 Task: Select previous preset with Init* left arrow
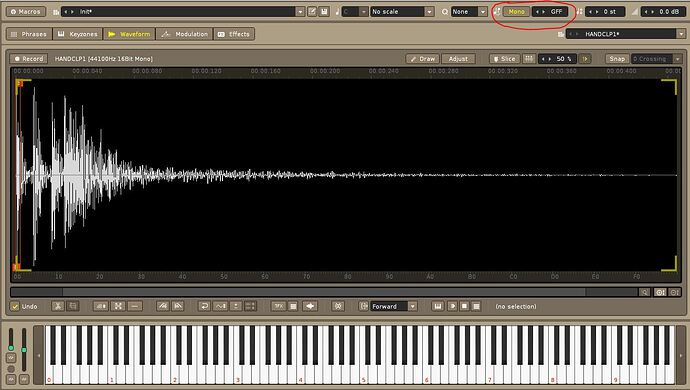tap(66, 12)
